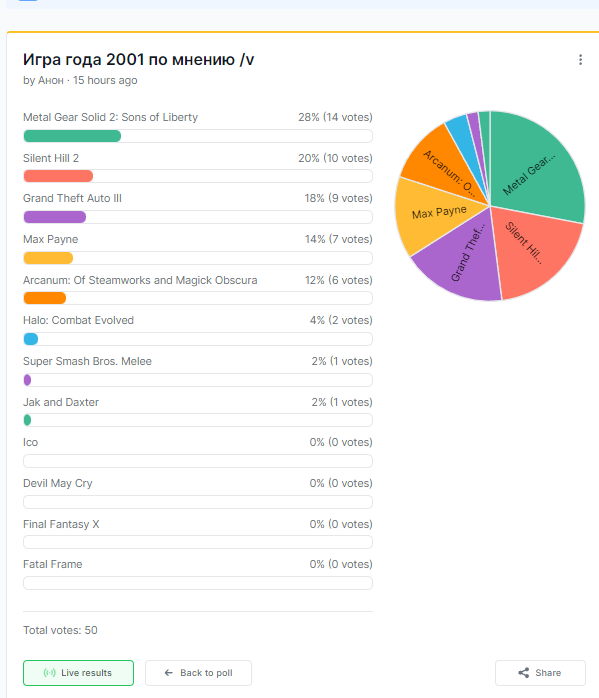Click the empty Devil May Cry result bar
The height and width of the screenshot is (698, 599).
[198, 502]
